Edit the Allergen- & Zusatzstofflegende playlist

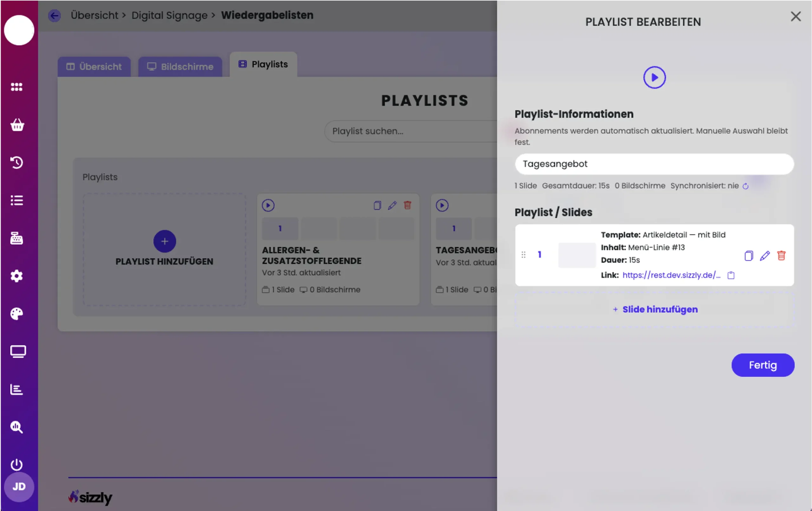tap(392, 205)
